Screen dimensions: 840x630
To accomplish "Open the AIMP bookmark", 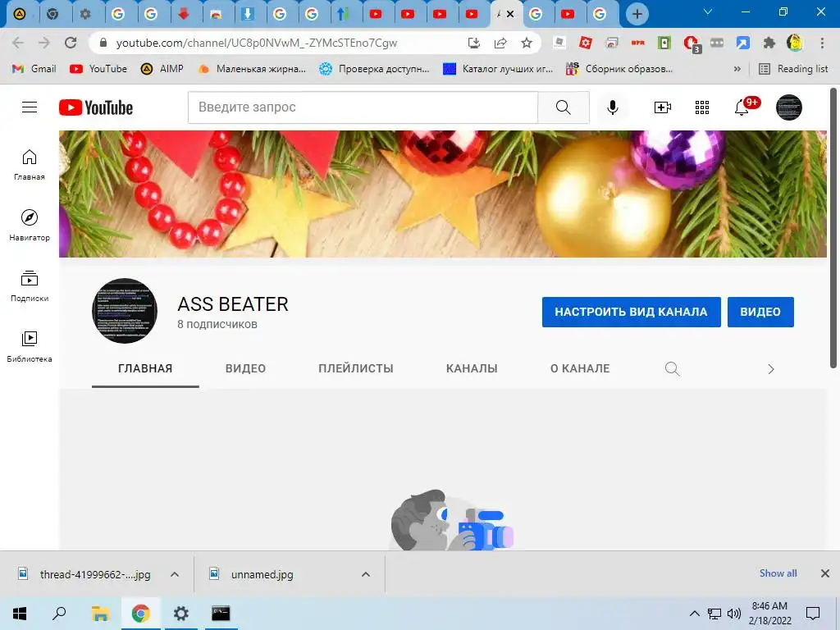I will click(x=162, y=69).
